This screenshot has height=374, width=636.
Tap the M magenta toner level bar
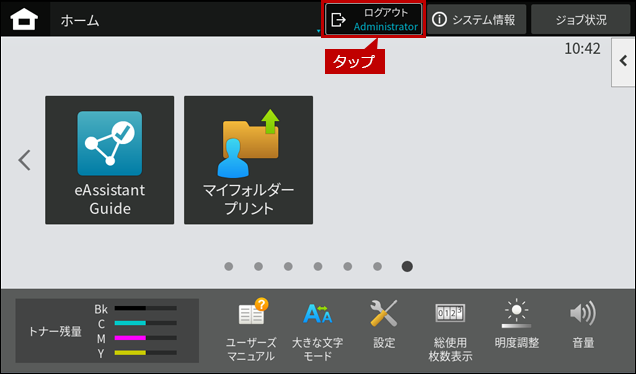coord(146,338)
